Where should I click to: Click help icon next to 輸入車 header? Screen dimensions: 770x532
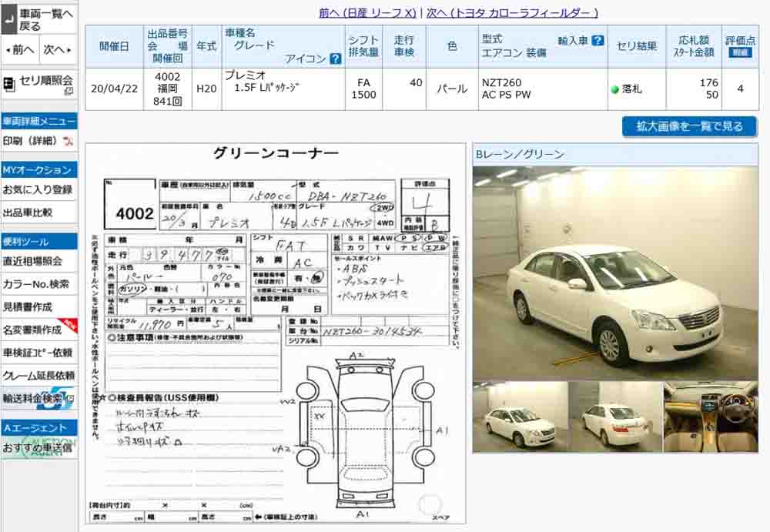coord(598,41)
